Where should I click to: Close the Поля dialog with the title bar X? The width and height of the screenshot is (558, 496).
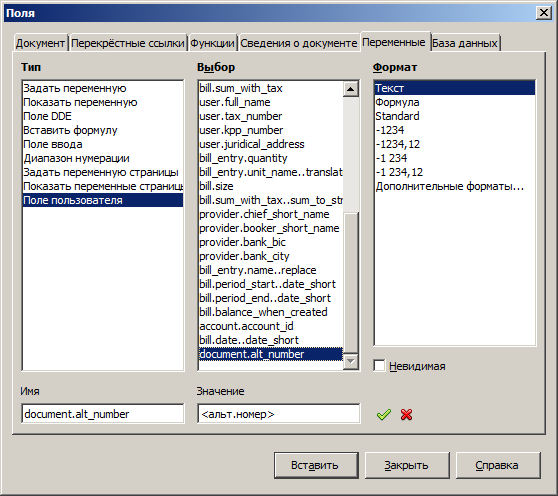(x=544, y=13)
